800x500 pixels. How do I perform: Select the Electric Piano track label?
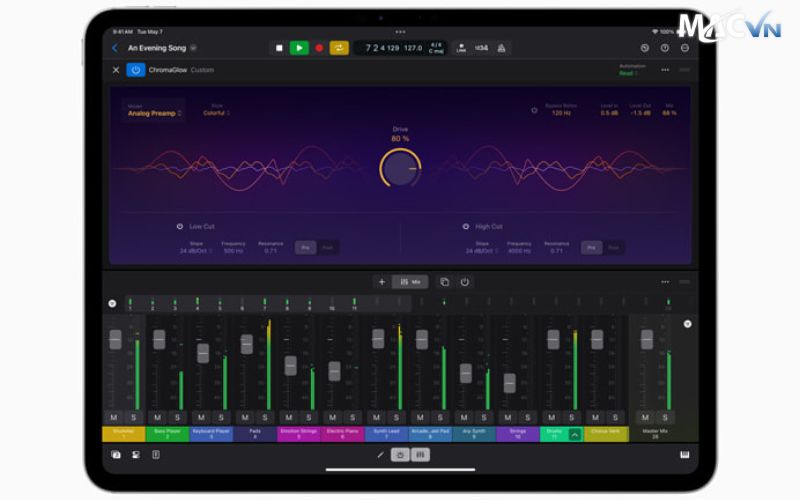pos(343,434)
